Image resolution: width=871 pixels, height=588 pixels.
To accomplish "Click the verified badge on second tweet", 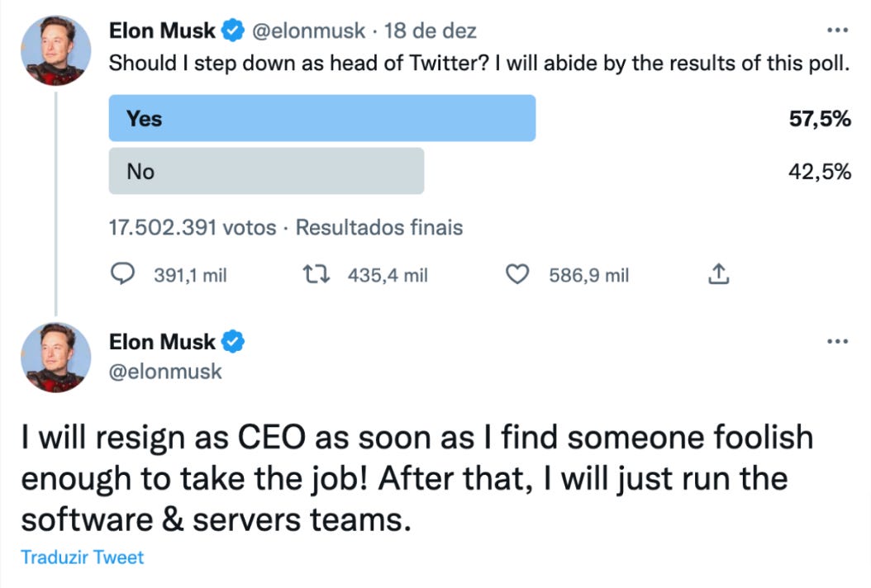I will (x=232, y=342).
